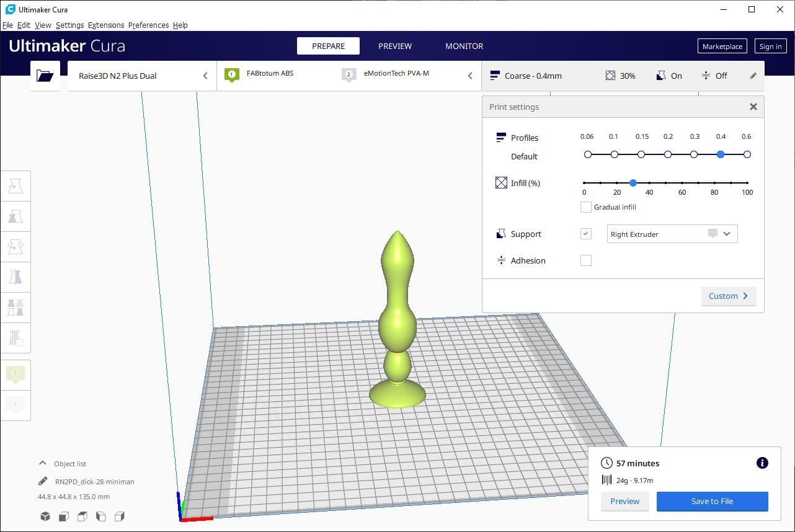Click extruder 1 FABtotum ABS badge
This screenshot has width=795, height=532.
[x=231, y=75]
